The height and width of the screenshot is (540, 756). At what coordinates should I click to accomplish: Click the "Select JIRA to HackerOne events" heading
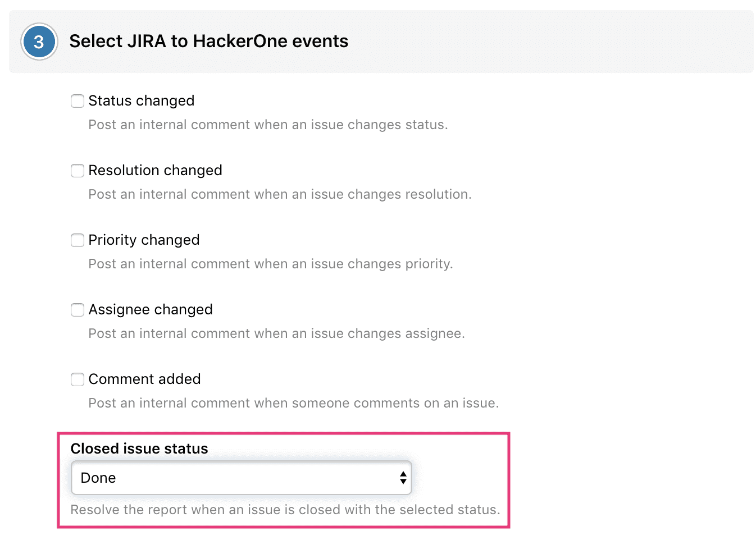(x=209, y=42)
